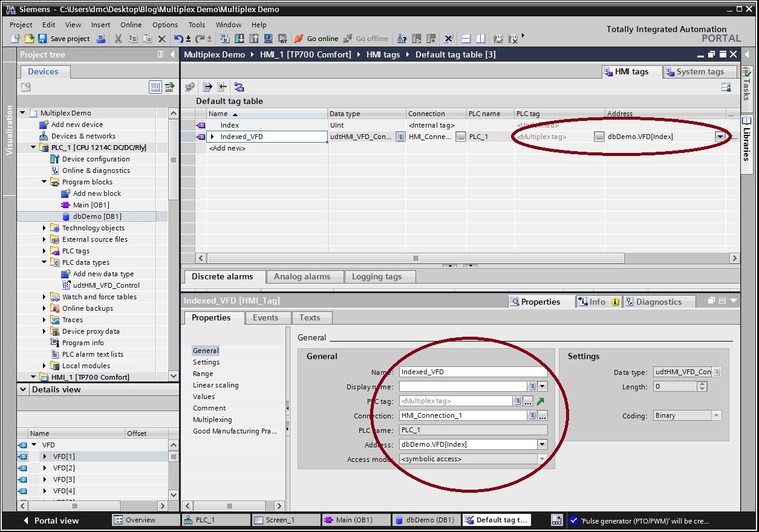Viewport: 759px width, 532px height.
Task: Expand the Indexed_VFD tag row
Action: (x=212, y=137)
